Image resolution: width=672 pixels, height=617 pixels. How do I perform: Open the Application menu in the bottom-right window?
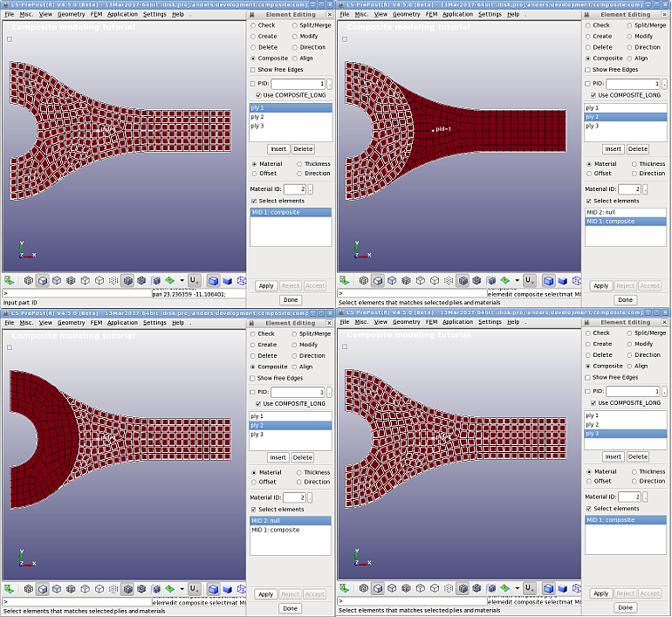click(457, 322)
